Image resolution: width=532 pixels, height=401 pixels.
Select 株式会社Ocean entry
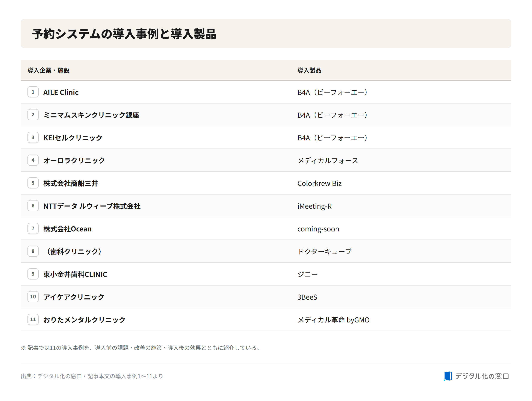[x=67, y=229]
